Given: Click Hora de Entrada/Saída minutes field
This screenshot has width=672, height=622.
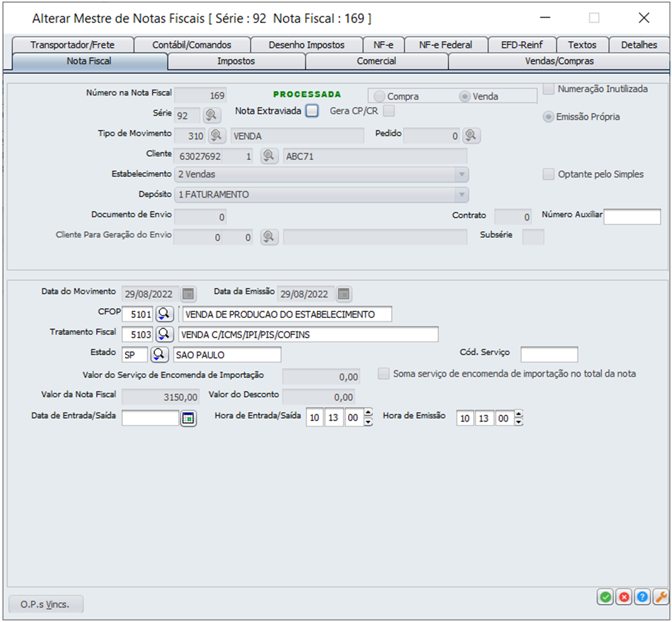Looking at the screenshot, I should point(334,418).
